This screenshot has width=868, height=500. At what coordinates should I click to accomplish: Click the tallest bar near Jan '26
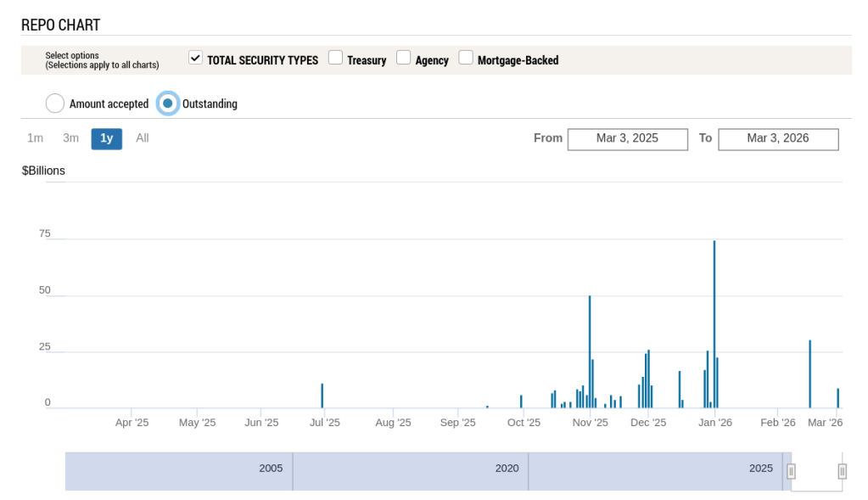[x=714, y=323]
